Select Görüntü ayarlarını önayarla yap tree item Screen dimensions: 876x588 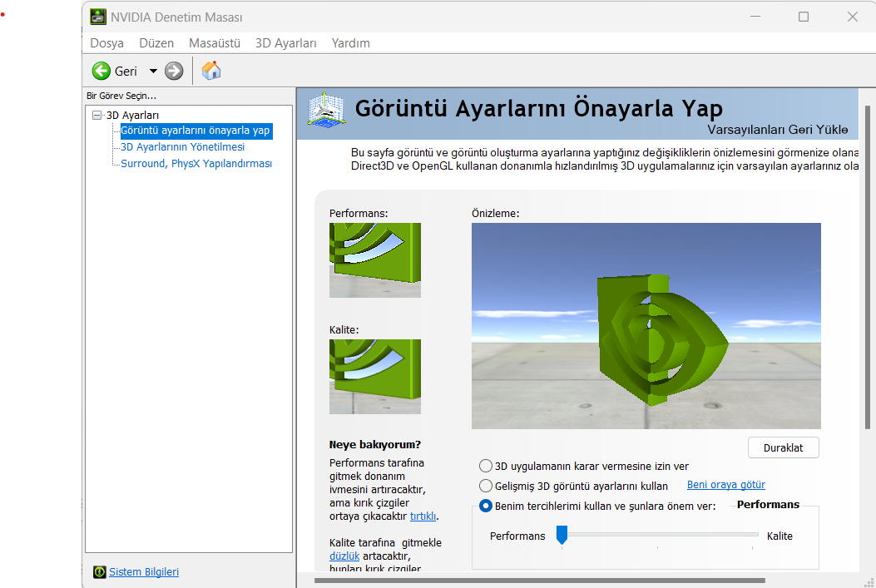click(x=196, y=131)
